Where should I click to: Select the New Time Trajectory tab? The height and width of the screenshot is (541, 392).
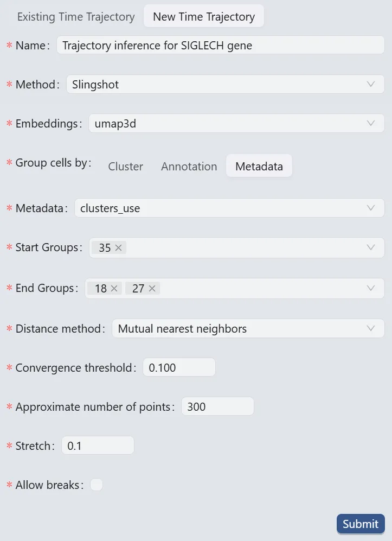[x=204, y=17]
